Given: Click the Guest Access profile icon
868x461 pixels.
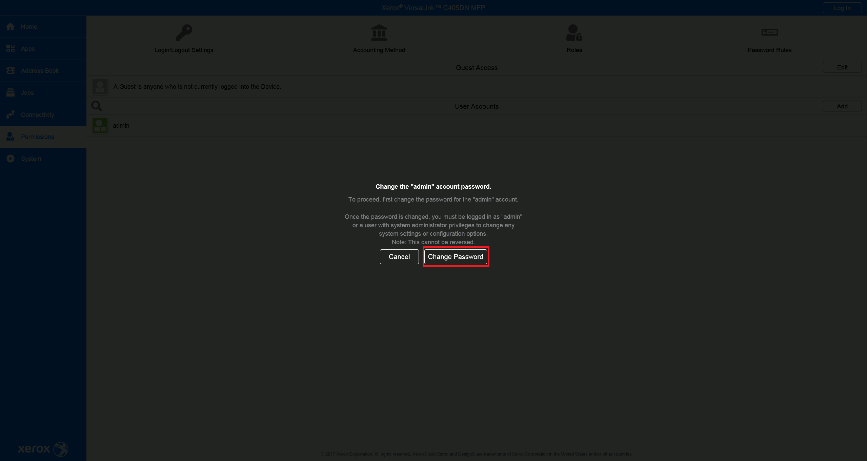Looking at the screenshot, I should click(x=100, y=87).
